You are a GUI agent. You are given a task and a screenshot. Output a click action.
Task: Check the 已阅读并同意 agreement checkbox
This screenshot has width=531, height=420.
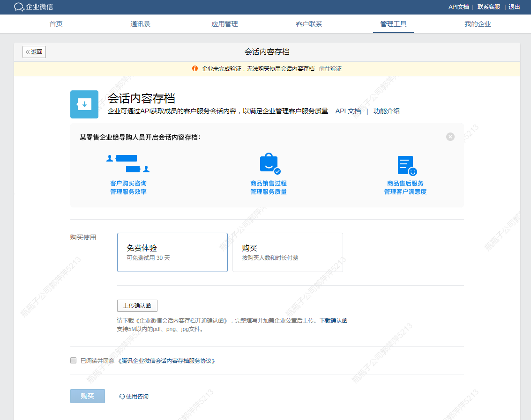pyautogui.click(x=73, y=361)
